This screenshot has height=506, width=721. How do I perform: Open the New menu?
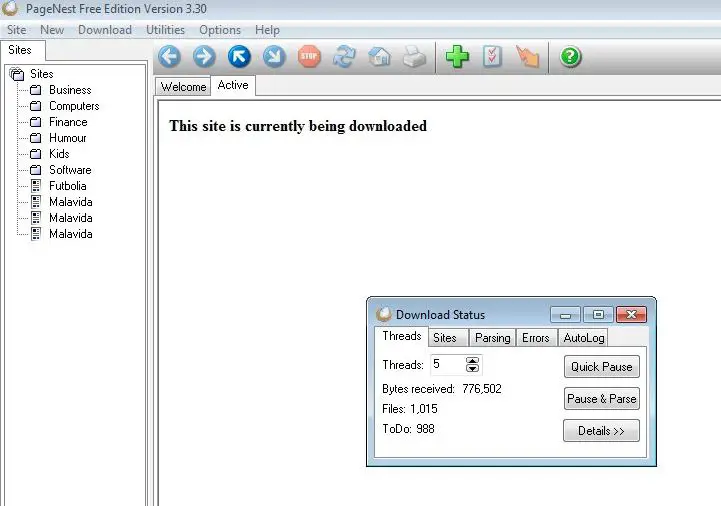click(x=52, y=30)
